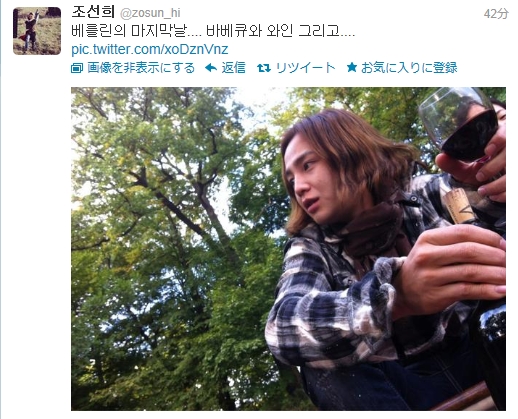Choose the リツイート retweet link
This screenshot has height=419, width=518.
click(305, 68)
